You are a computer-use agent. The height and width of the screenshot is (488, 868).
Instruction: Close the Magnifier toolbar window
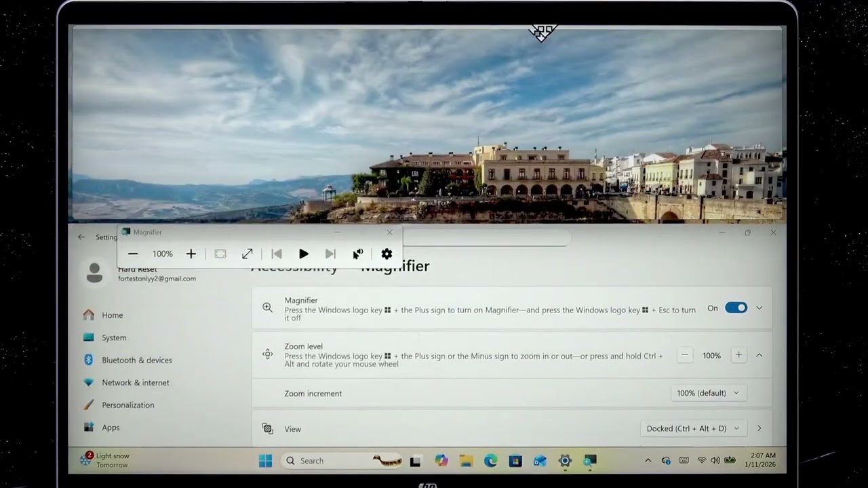pos(389,232)
